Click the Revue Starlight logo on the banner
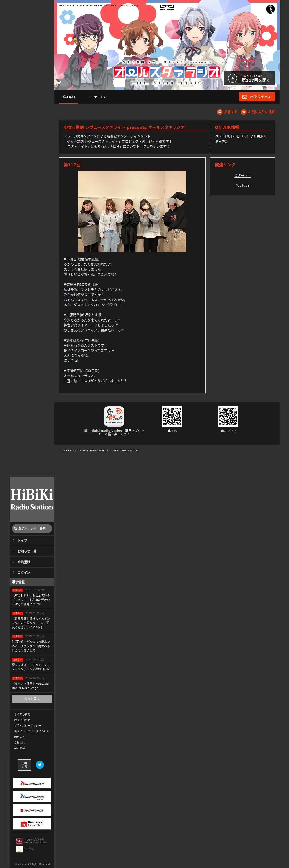 coord(167,7)
